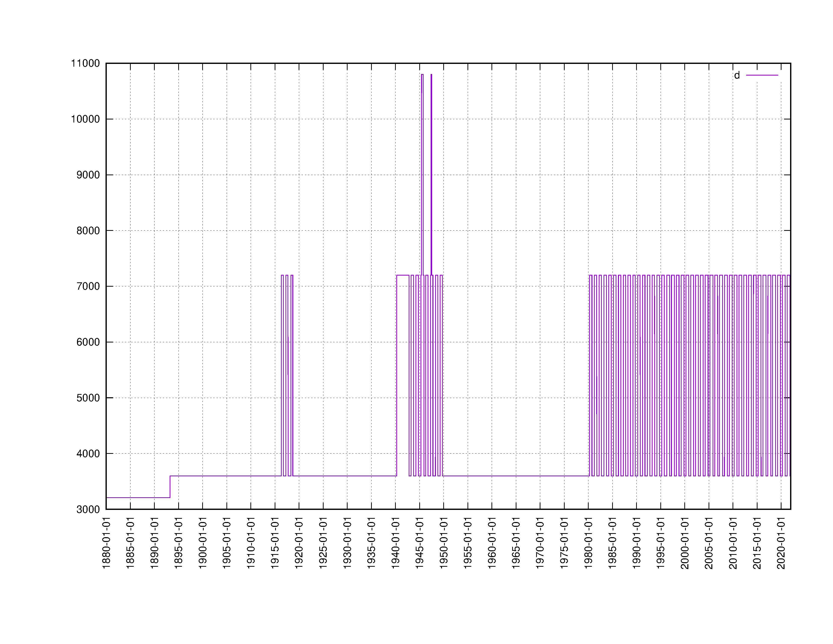Click the 7000 y-axis tick label

pyautogui.click(x=88, y=287)
